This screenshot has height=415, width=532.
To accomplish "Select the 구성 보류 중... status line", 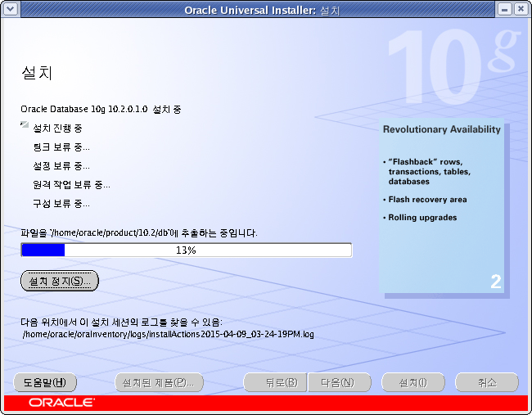I will coord(61,204).
